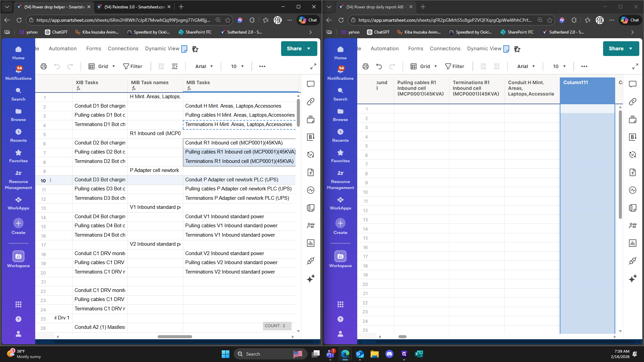Expand full screen view in right sheet
644x362 pixels.
[x=635, y=66]
